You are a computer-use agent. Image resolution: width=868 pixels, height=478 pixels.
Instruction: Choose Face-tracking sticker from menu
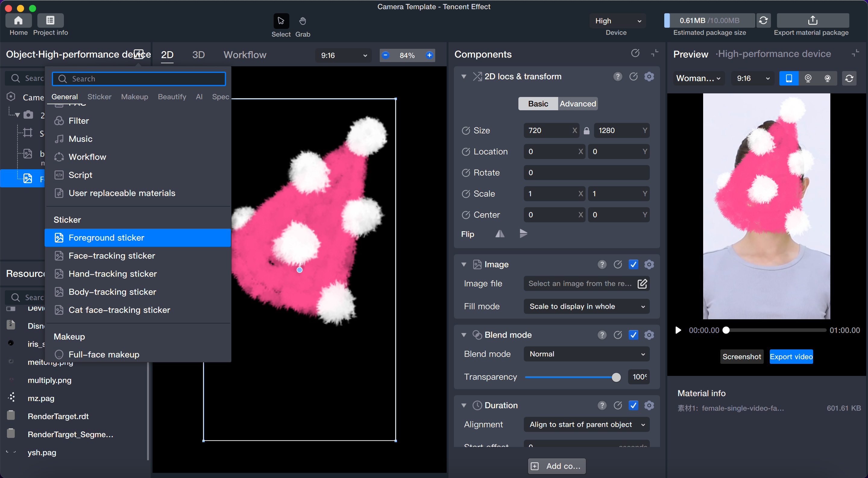112,256
